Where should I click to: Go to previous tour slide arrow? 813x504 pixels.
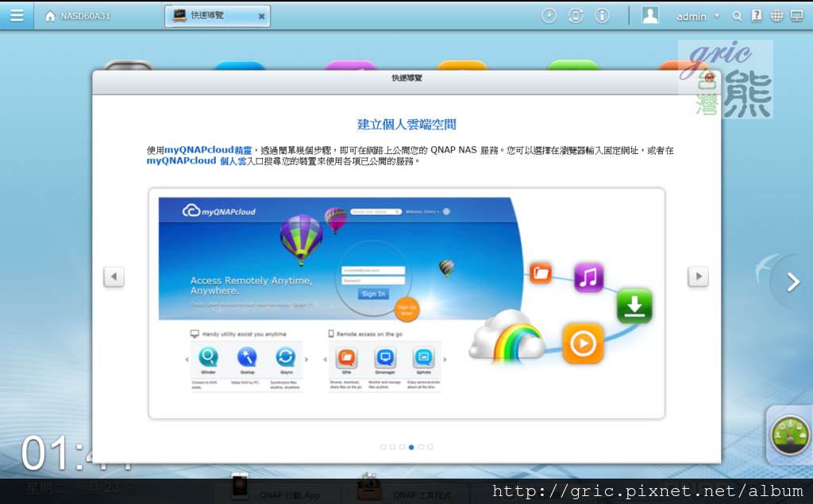coord(114,276)
